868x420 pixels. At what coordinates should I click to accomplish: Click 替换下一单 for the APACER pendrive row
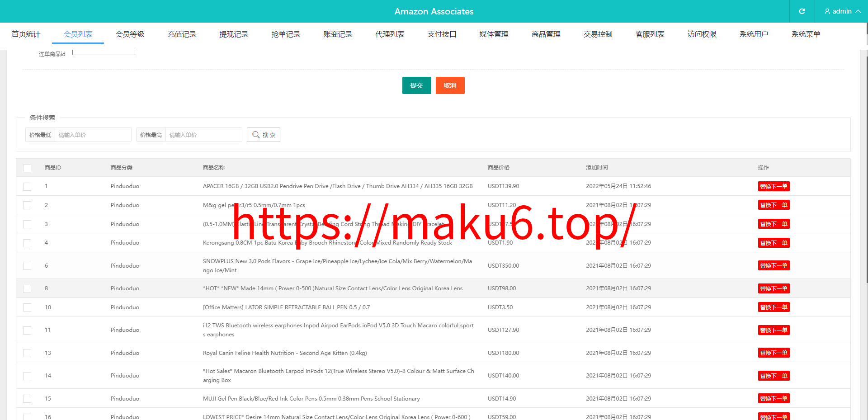tap(774, 186)
